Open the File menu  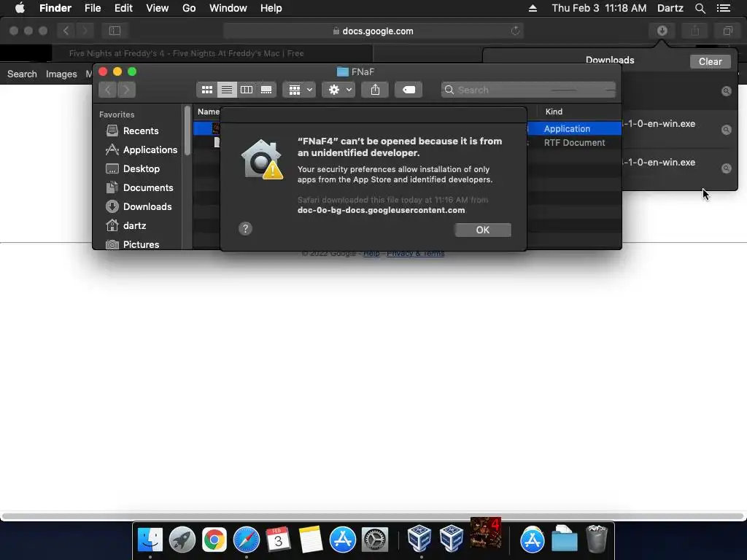point(93,8)
